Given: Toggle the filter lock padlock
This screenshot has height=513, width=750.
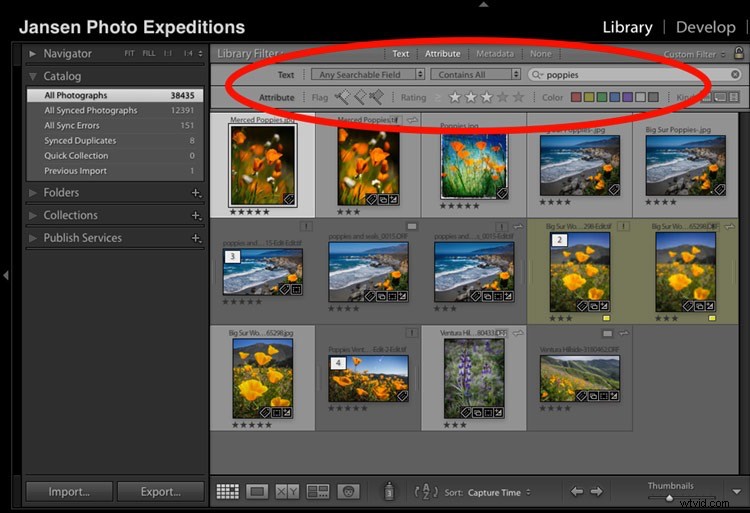Looking at the screenshot, I should click(739, 53).
